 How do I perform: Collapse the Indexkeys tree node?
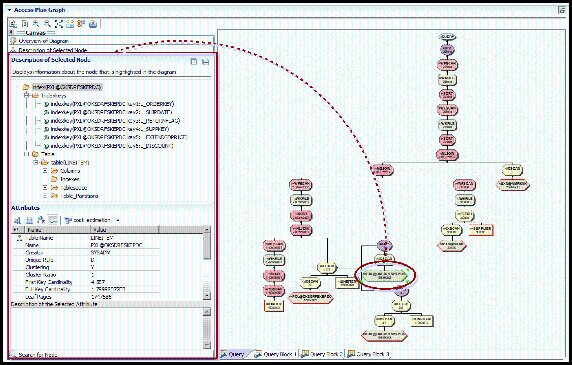(x=26, y=96)
